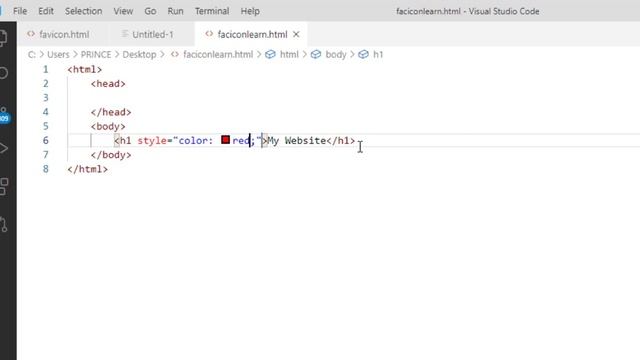This screenshot has height=360, width=640.
Task: Switch to the Untitled-1 tab
Action: pyautogui.click(x=153, y=34)
